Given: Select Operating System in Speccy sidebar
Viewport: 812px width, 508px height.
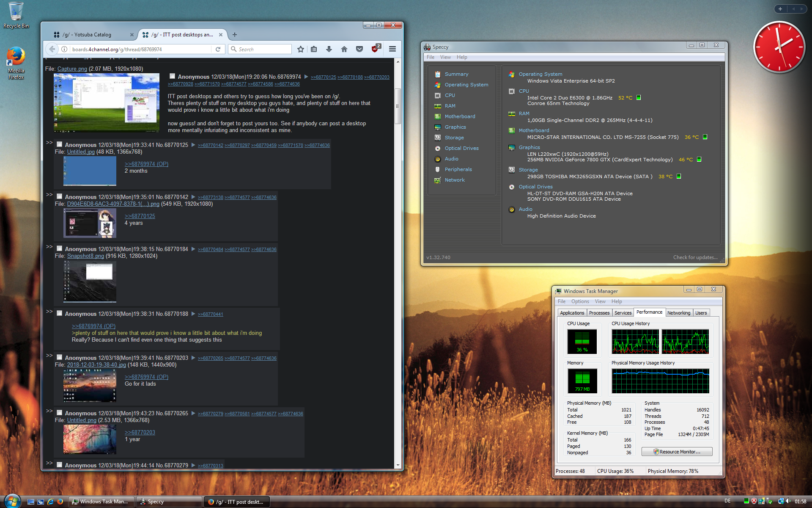Looking at the screenshot, I should pos(466,85).
